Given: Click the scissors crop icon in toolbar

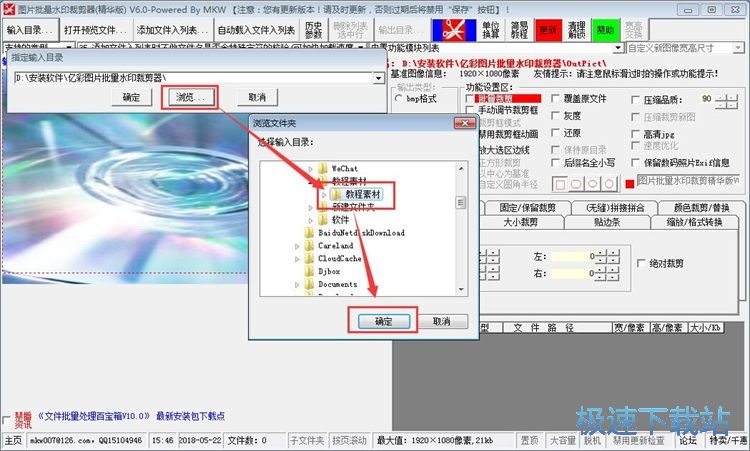Looking at the screenshot, I should pos(453,30).
